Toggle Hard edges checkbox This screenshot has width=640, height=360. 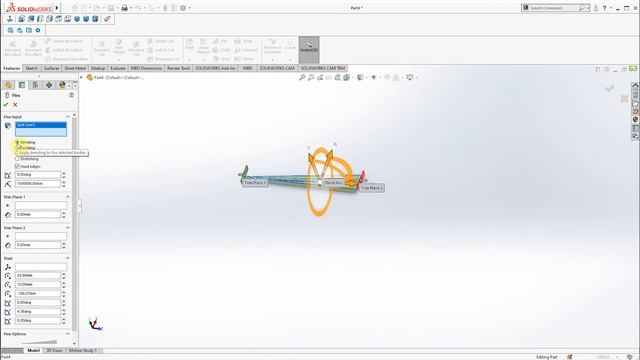(x=18, y=167)
